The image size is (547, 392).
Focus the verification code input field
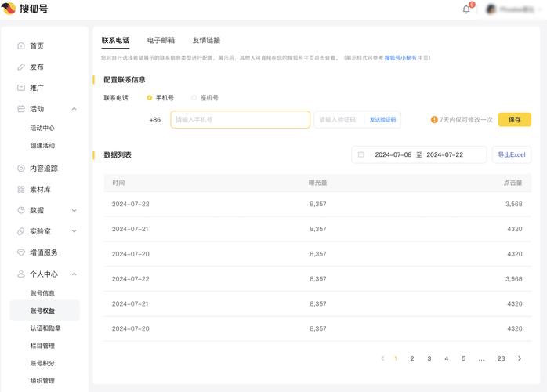[x=339, y=120]
